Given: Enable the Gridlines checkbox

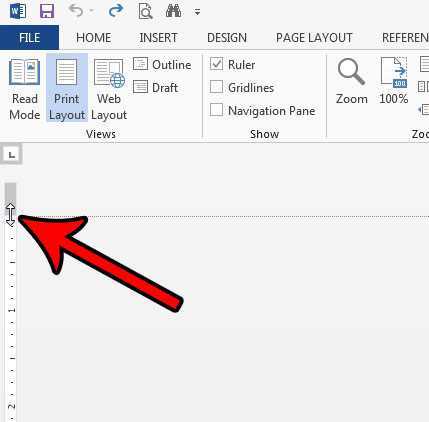Looking at the screenshot, I should (217, 87).
